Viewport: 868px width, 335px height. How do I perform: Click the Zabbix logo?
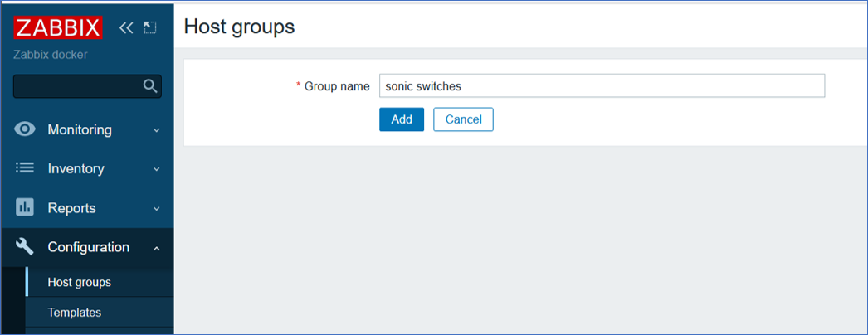pos(58,27)
